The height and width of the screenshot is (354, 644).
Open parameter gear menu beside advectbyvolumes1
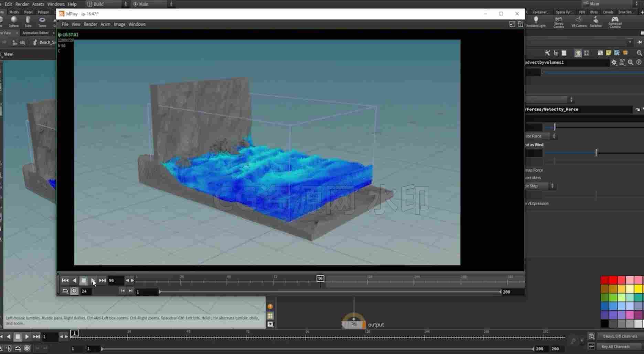tap(614, 62)
